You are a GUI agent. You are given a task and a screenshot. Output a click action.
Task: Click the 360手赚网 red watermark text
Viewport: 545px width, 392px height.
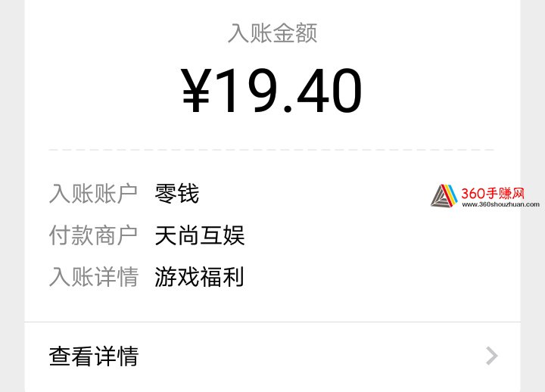493,193
